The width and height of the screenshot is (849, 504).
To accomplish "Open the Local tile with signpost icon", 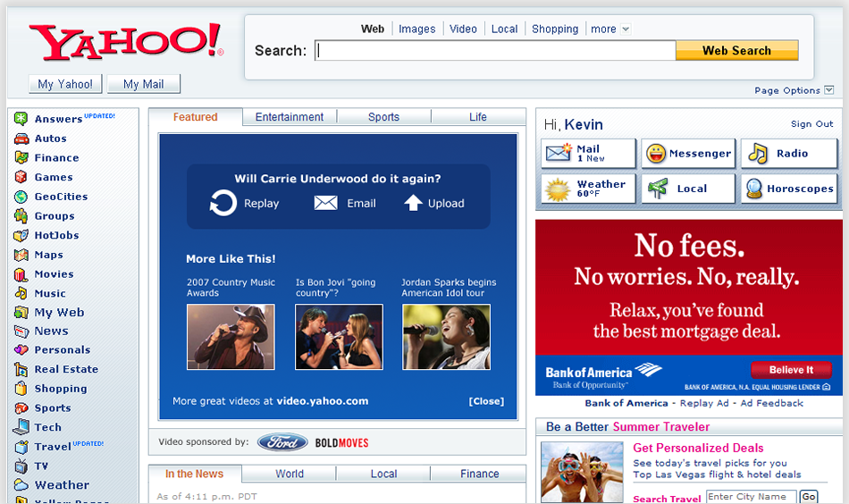I will point(689,189).
